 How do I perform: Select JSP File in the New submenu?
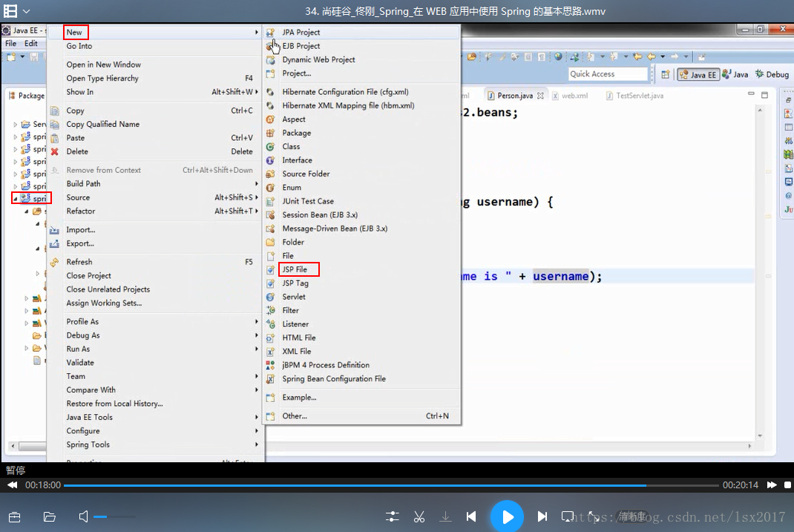coord(294,269)
